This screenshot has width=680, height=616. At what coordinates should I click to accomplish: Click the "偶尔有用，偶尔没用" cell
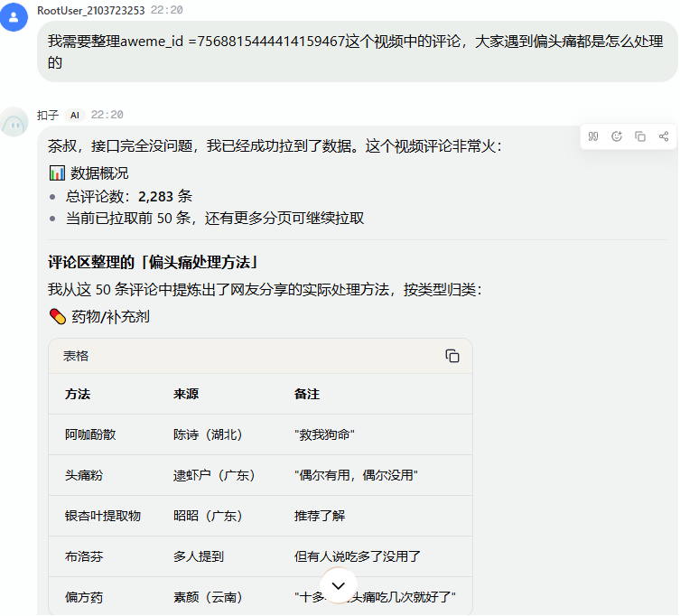tap(356, 475)
